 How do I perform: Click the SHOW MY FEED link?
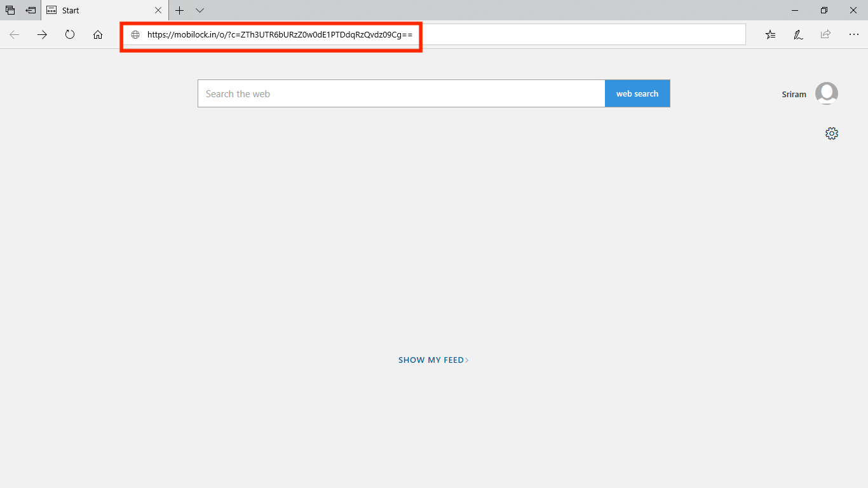pyautogui.click(x=433, y=360)
